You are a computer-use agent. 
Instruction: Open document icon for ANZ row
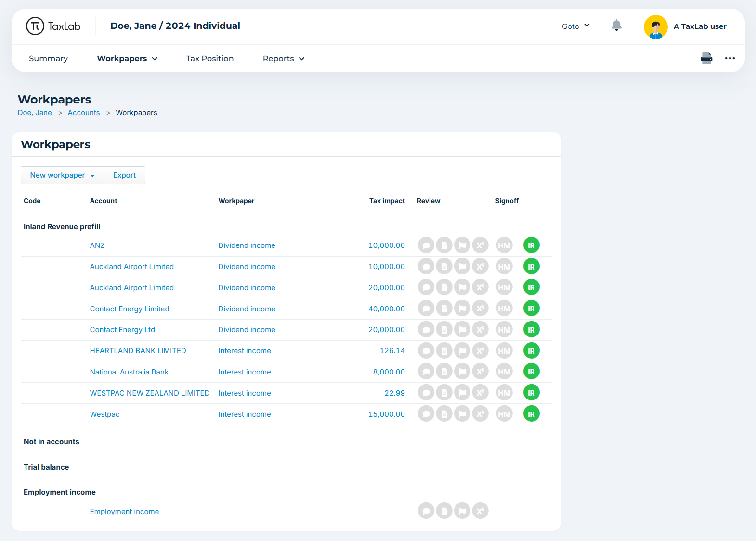pos(444,245)
